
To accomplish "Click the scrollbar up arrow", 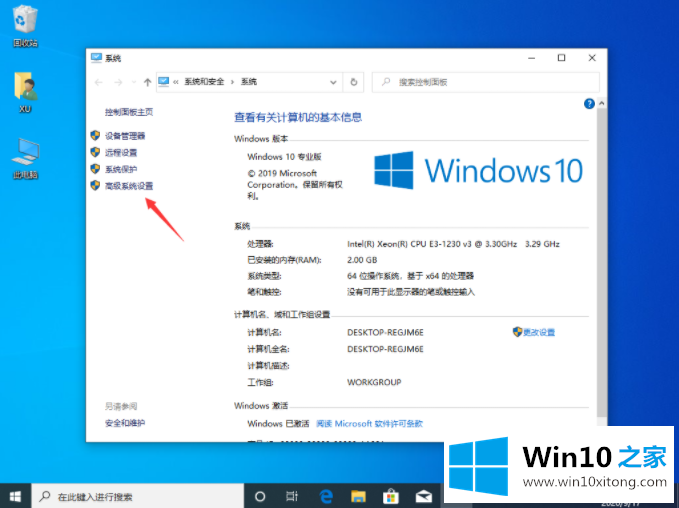I will click(601, 104).
